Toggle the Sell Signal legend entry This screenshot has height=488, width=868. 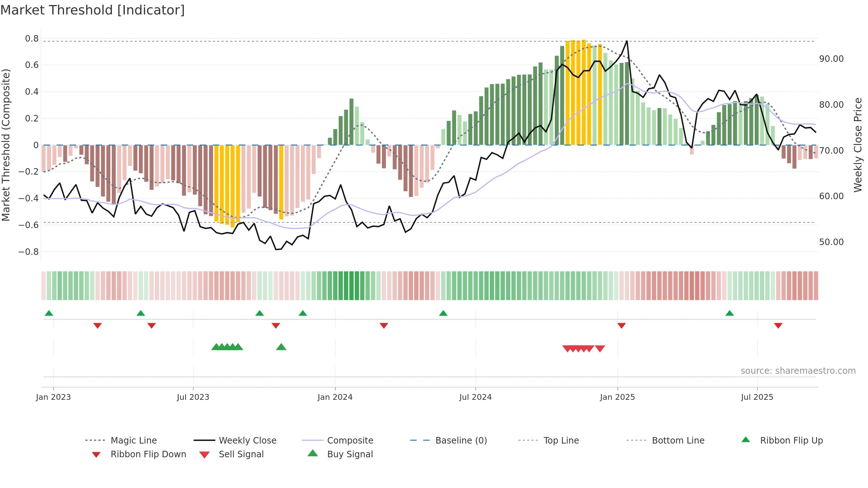point(231,454)
